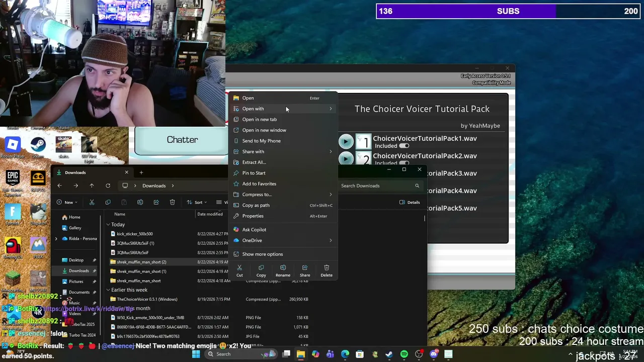Expand the Compress to... submenu
This screenshot has width=644, height=362.
tap(283, 195)
